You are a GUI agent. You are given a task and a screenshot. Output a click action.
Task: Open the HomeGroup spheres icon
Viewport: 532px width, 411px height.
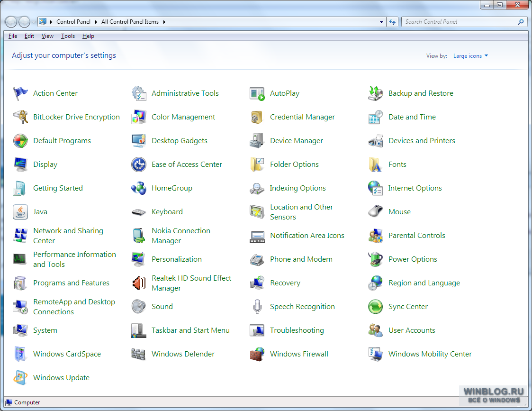click(x=139, y=188)
